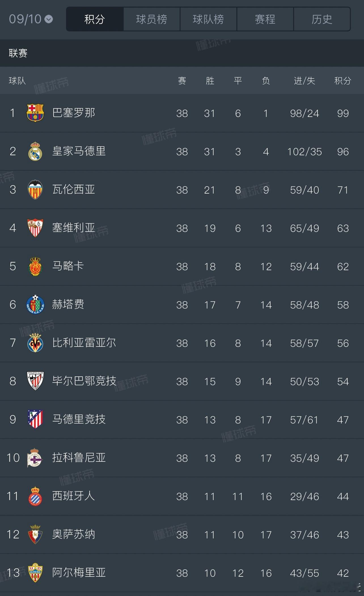Screen dimensions: 364x596
Task: Switch to the 球队榜 tab
Action: pyautogui.click(x=208, y=19)
